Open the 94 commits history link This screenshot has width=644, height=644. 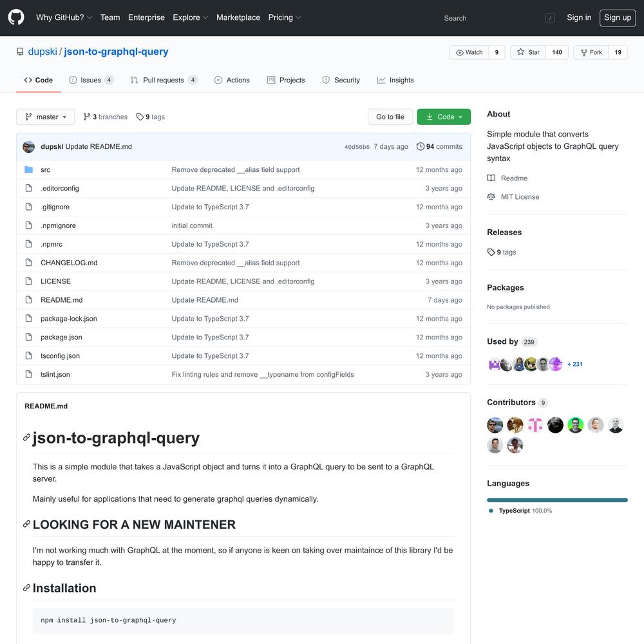click(x=439, y=147)
